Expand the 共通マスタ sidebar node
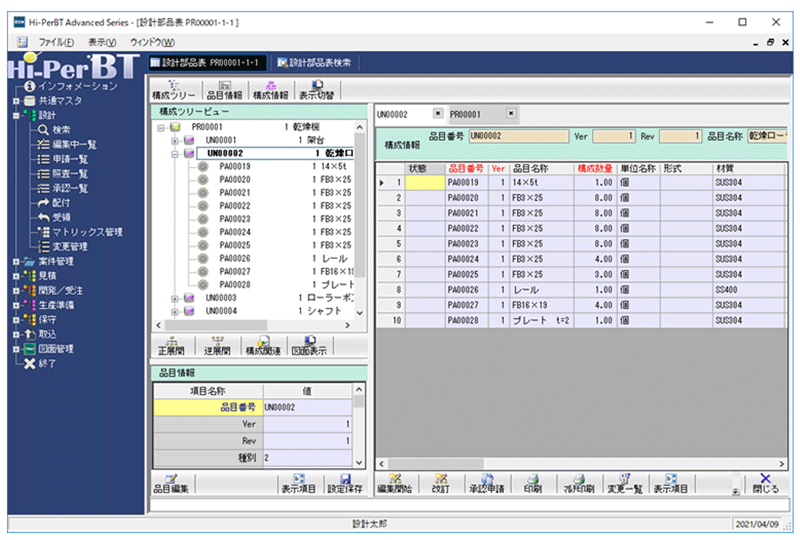This screenshot has height=540, width=800. (16, 101)
